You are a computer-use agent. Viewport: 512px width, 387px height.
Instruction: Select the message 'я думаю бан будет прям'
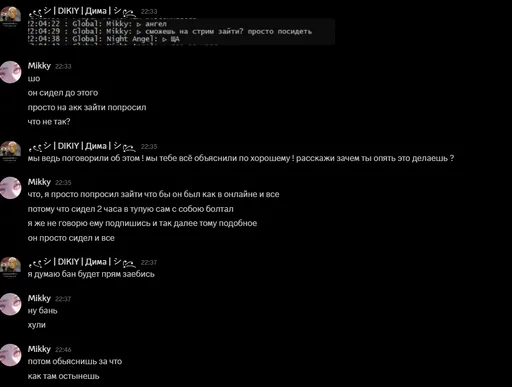pyautogui.click(x=91, y=274)
